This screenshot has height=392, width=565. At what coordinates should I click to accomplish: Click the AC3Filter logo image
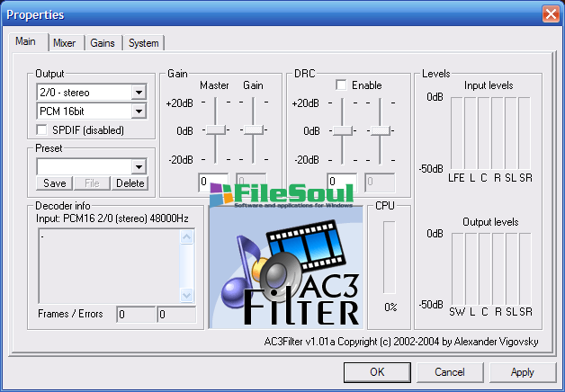tap(285, 267)
